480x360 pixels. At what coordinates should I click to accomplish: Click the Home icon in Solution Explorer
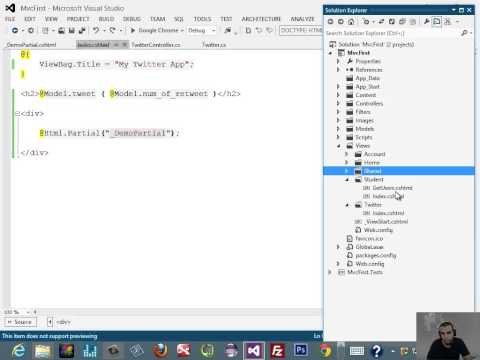pos(351,22)
